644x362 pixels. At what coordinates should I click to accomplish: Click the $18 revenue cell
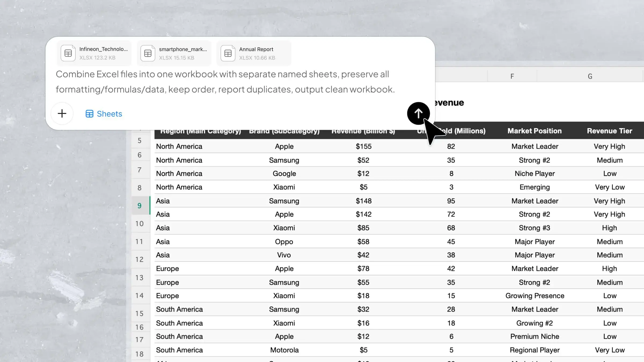(x=364, y=295)
